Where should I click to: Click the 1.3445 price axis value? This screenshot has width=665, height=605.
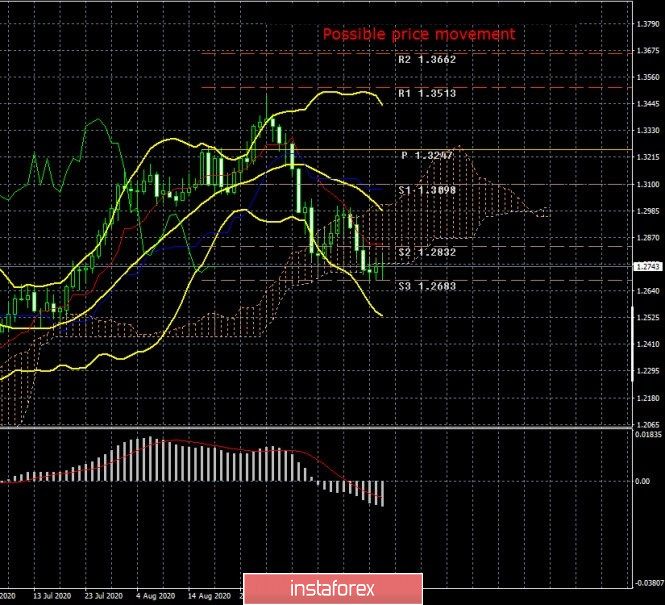[x=648, y=104]
